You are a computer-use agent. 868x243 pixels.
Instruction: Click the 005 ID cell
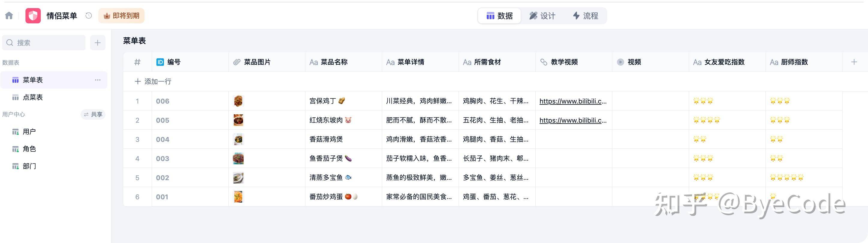coord(190,120)
